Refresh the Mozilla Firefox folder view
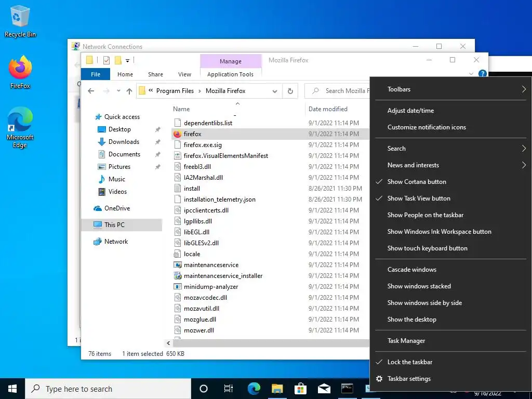 coord(290,91)
